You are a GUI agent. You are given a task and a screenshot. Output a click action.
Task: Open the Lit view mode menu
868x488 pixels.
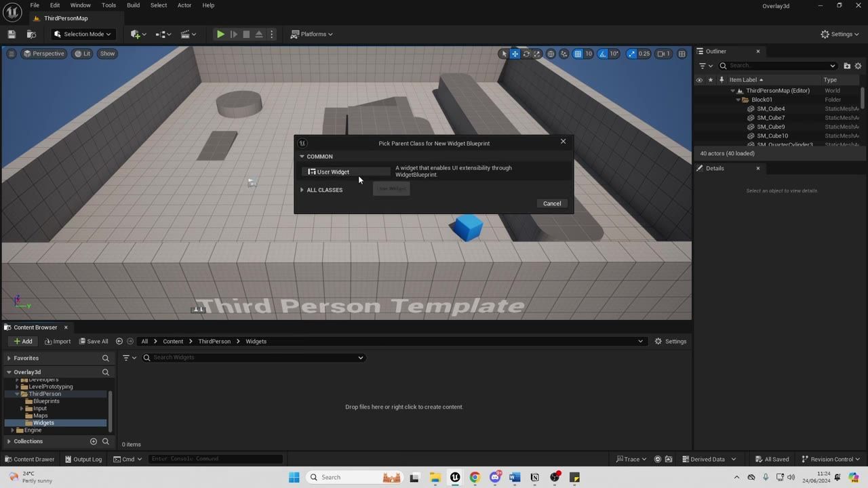pyautogui.click(x=83, y=54)
